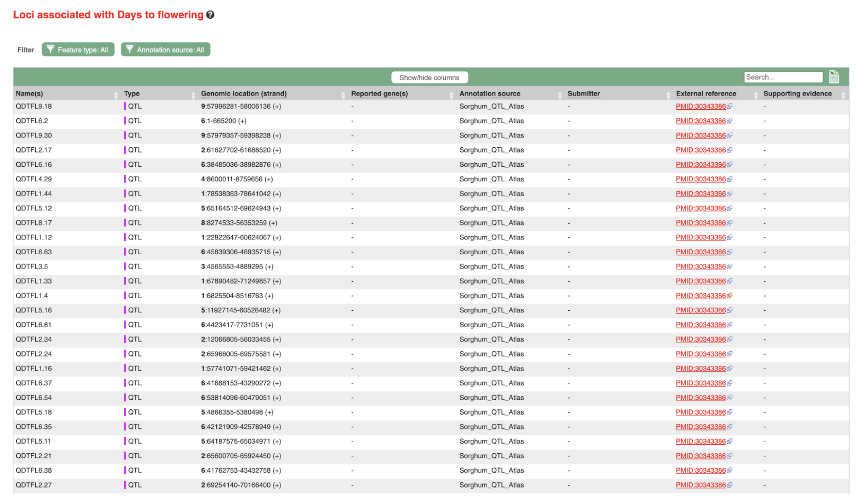The height and width of the screenshot is (504, 858).
Task: Click the Genomic location (strand) header
Action: [244, 93]
